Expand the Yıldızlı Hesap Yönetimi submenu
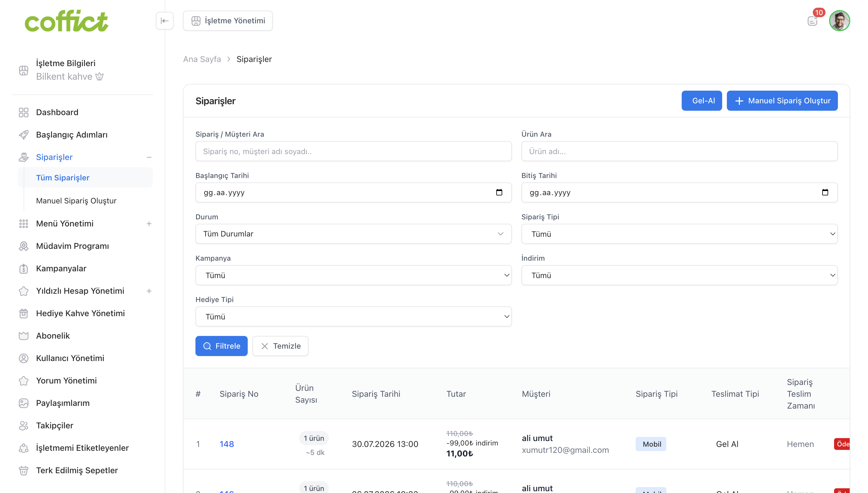The width and height of the screenshot is (868, 493). coord(149,291)
